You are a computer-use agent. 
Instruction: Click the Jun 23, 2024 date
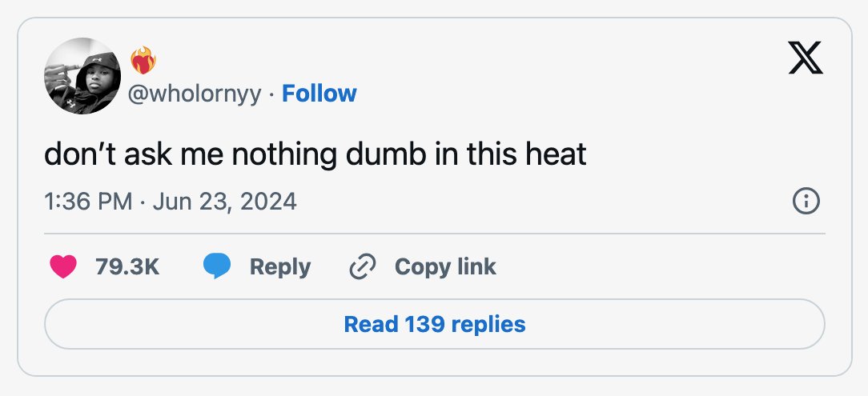click(225, 202)
